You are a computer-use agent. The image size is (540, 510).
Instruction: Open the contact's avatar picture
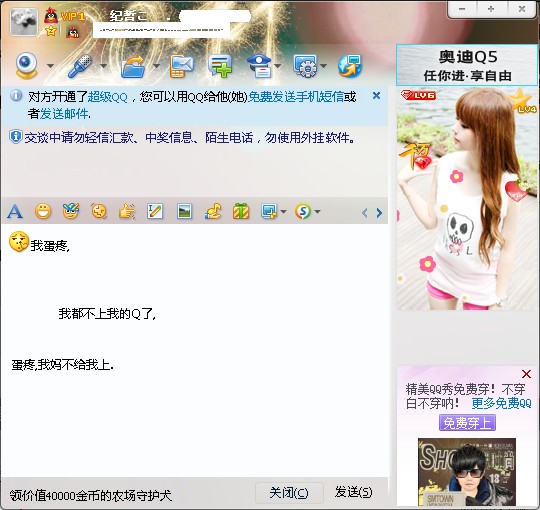tap(23, 22)
